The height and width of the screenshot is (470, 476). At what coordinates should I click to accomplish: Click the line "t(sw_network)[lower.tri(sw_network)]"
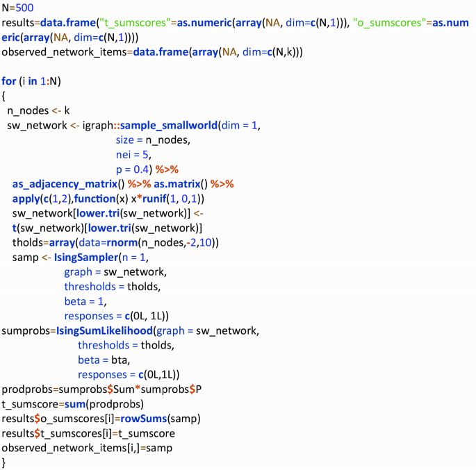[107, 228]
